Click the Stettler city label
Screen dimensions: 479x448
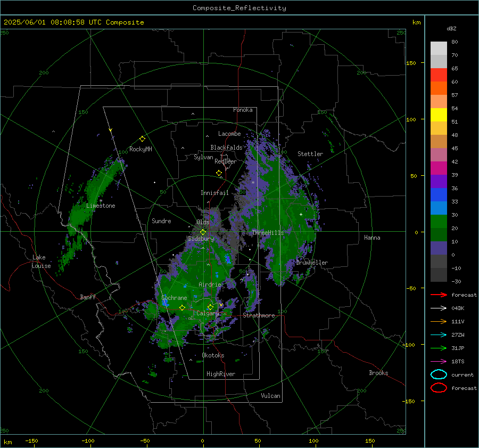pos(310,154)
